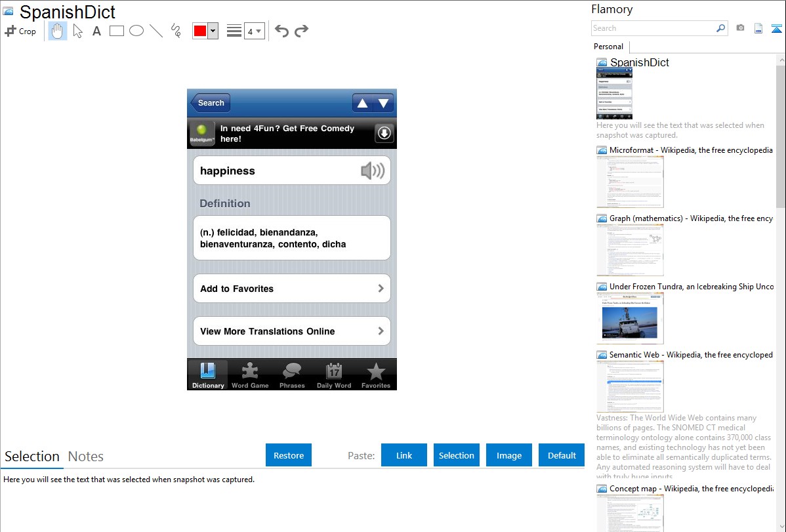Click the camera capture icon

(740, 28)
